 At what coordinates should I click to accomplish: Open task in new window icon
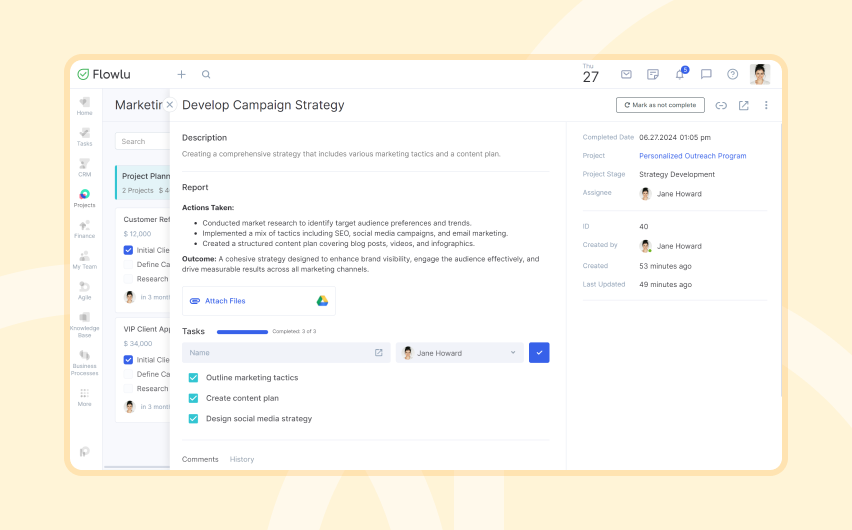pyautogui.click(x=743, y=105)
